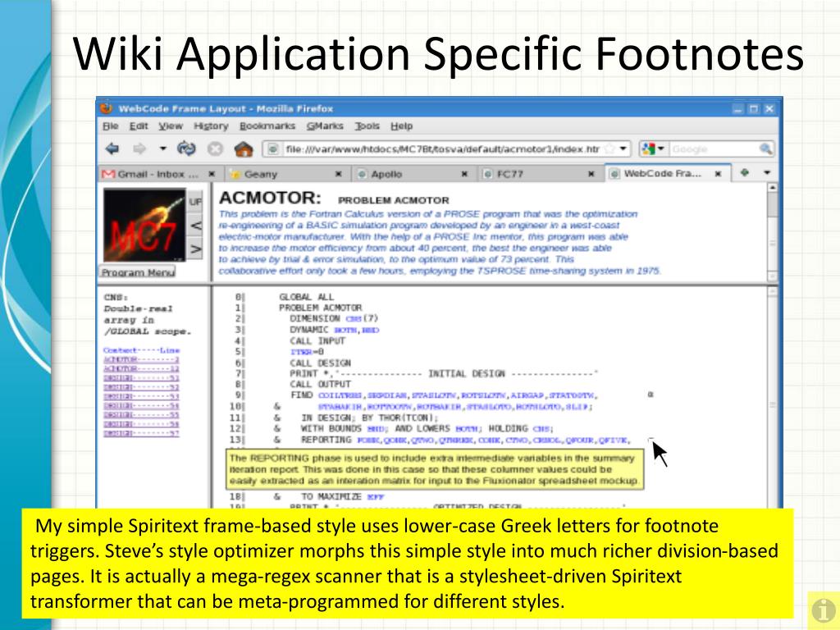
Task: Open the GMarks menu
Action: (x=325, y=126)
